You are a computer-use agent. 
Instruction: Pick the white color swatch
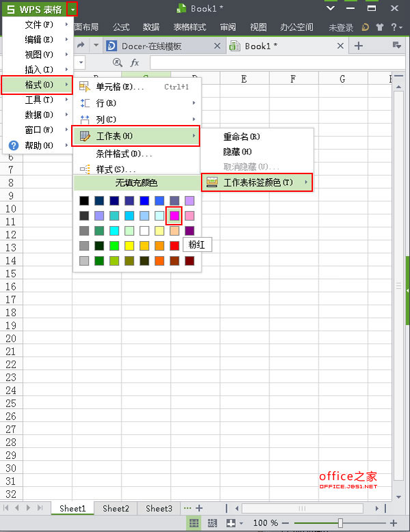tap(144, 231)
